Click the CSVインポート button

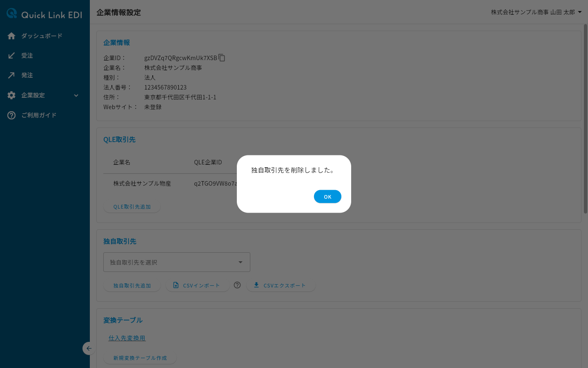pos(198,286)
